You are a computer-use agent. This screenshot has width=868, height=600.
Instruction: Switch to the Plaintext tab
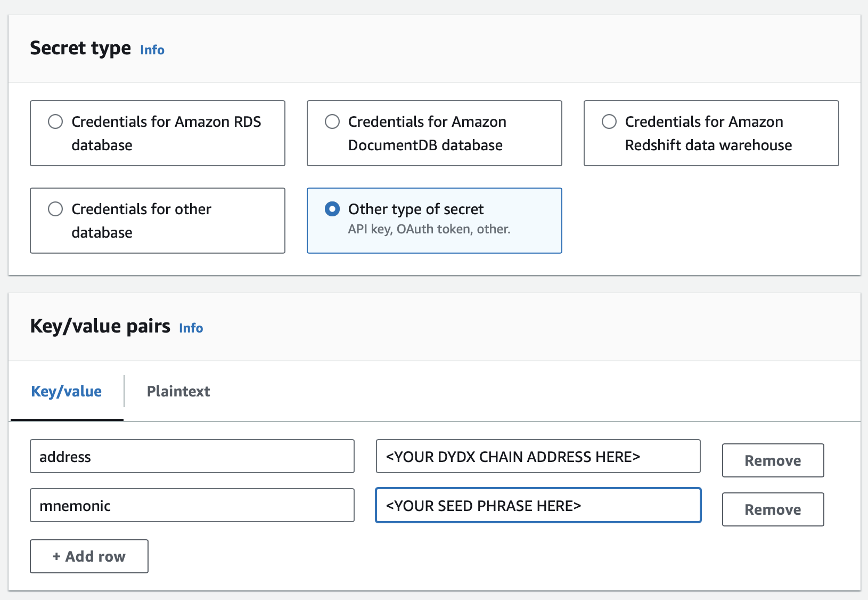[x=178, y=392]
